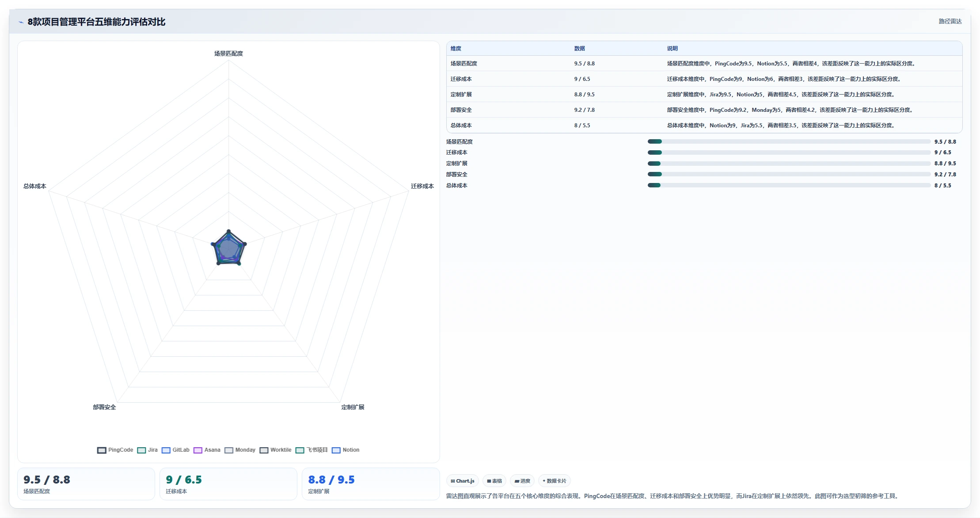The width and height of the screenshot is (980, 518).
Task: Click the 8 / 5.5 value beside the progress bar
Action: pos(943,186)
